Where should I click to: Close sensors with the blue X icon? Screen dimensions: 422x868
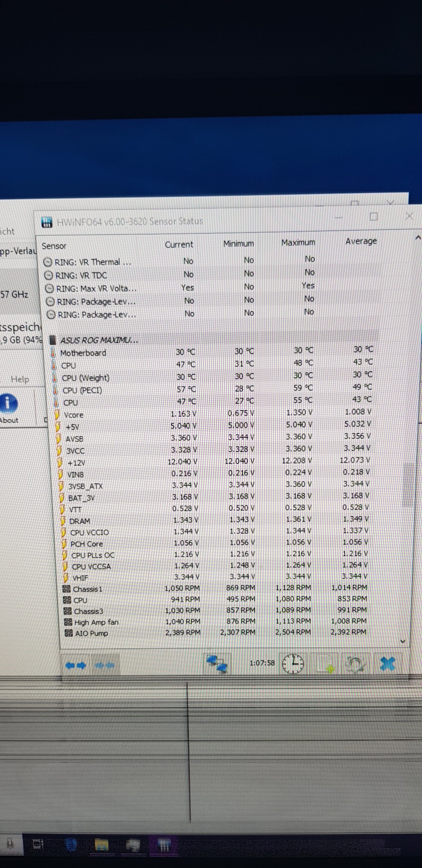(x=387, y=664)
